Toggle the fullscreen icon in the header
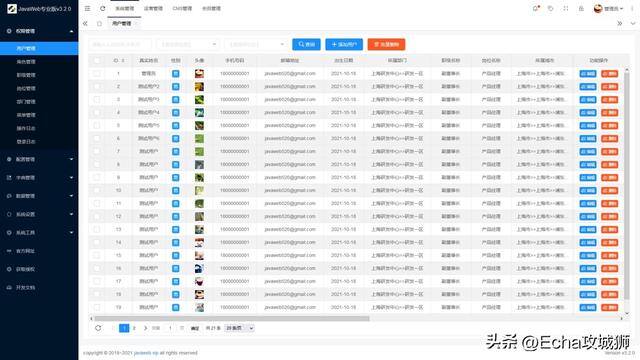 566,8
